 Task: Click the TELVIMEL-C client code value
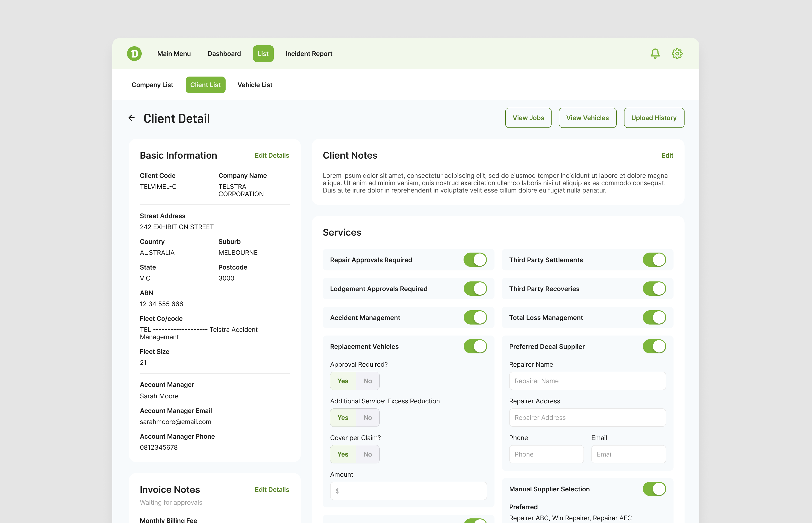[x=158, y=187]
